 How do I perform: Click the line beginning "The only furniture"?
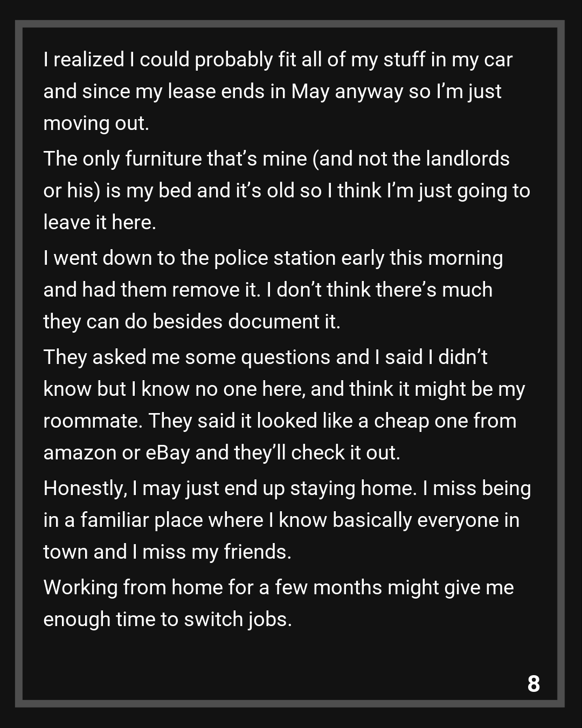point(276,159)
